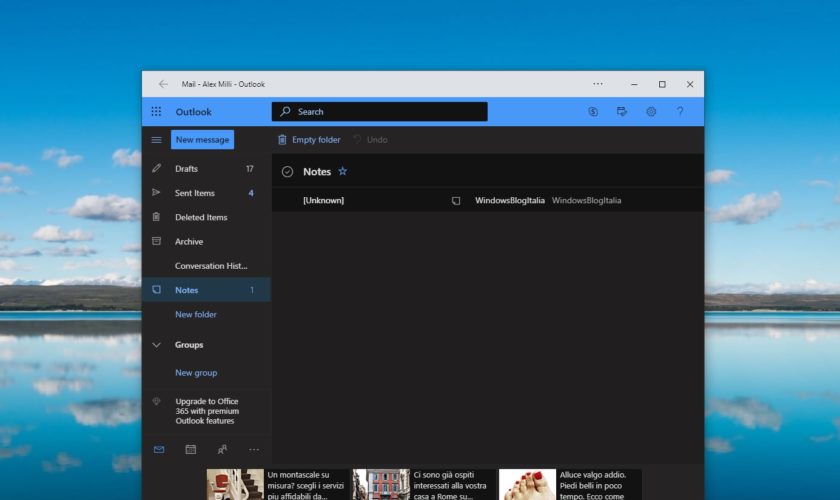Open the app launcher waffle icon
840x500 pixels.
point(156,112)
